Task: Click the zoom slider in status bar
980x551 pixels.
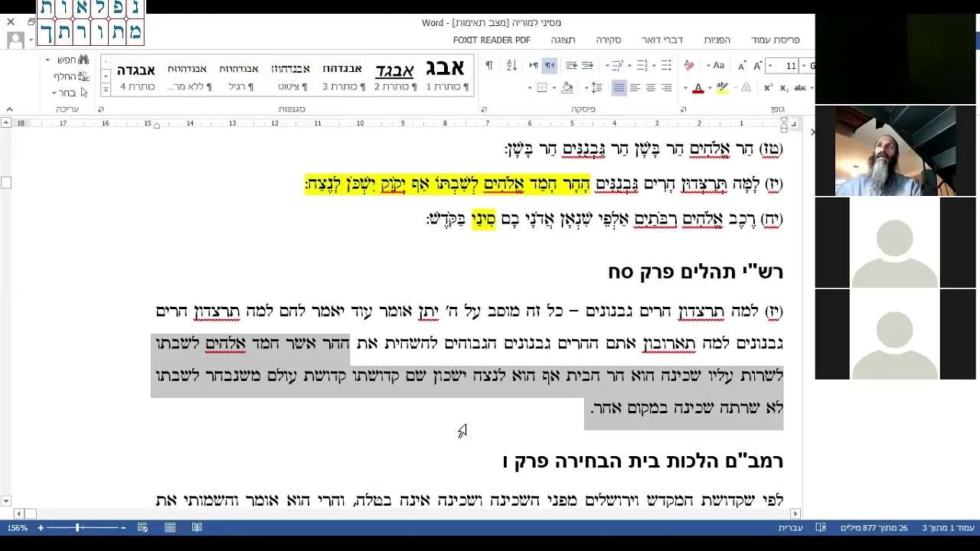Action: 77,528
